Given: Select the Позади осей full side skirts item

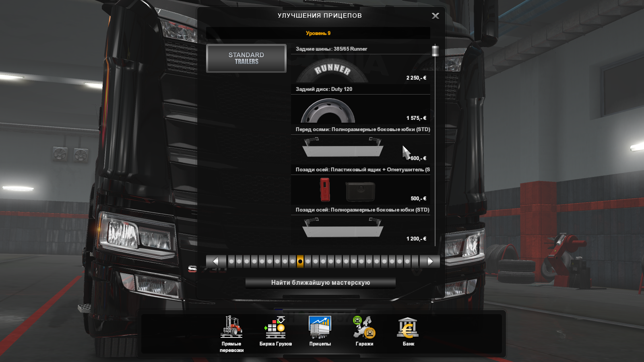Looking at the screenshot, I should (x=361, y=225).
